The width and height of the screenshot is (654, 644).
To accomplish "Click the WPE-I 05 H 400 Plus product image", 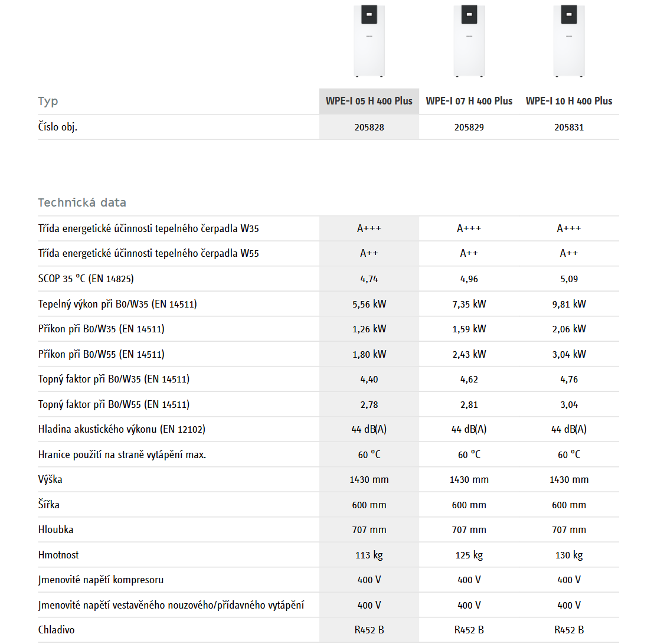I will tap(369, 40).
